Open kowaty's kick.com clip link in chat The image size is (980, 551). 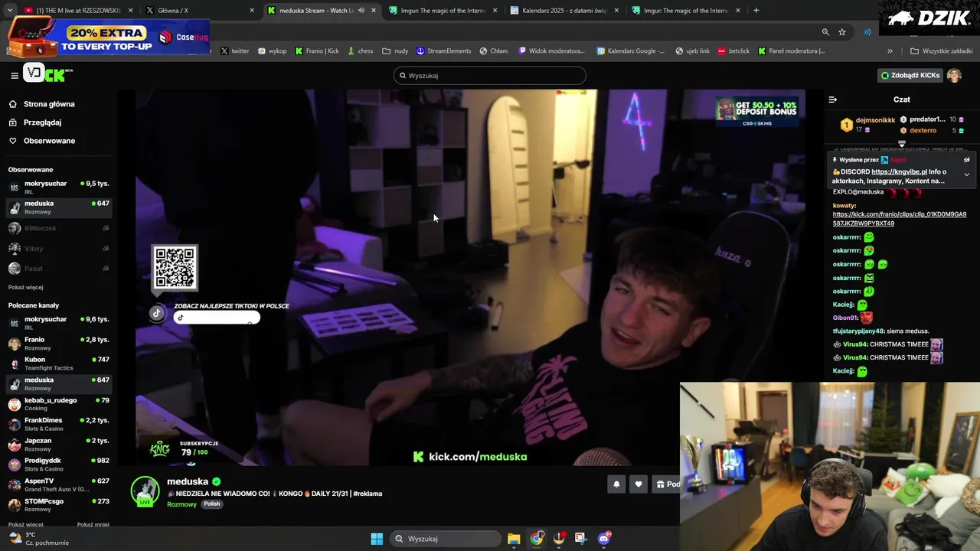(900, 219)
